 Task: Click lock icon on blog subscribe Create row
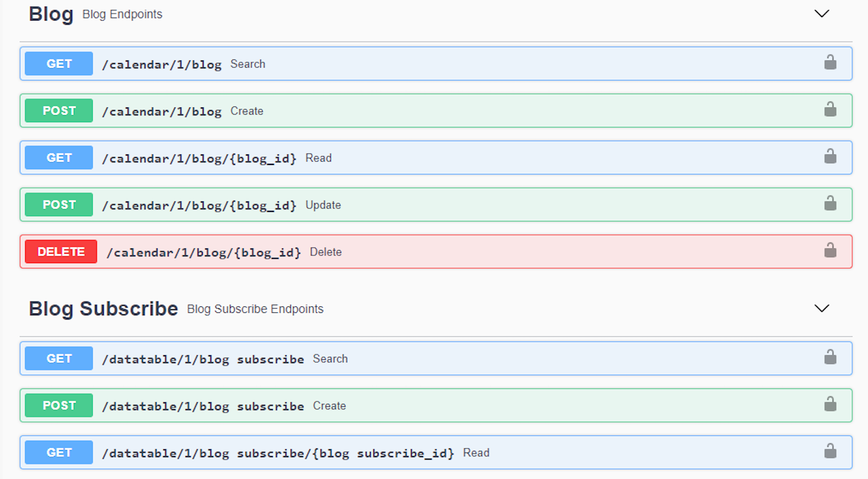(x=830, y=404)
